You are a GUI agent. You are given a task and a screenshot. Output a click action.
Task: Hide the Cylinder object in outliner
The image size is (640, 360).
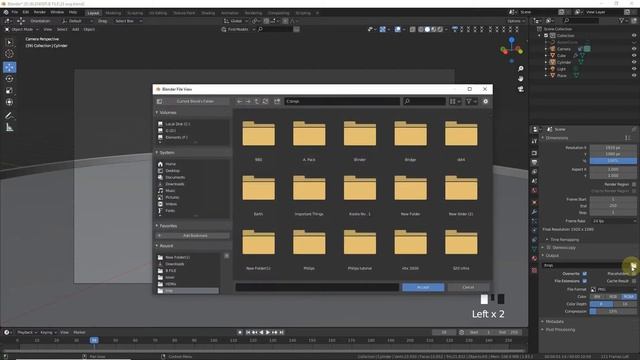(634, 62)
